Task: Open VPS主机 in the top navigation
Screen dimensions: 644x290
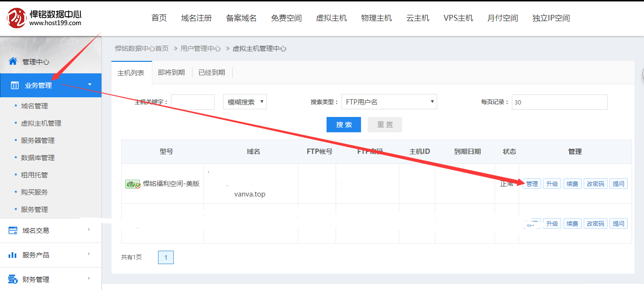Action: point(458,18)
